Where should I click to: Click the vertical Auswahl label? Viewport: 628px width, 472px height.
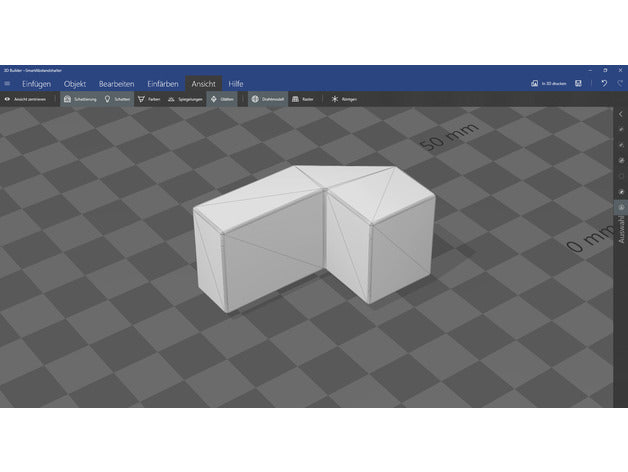(x=622, y=230)
